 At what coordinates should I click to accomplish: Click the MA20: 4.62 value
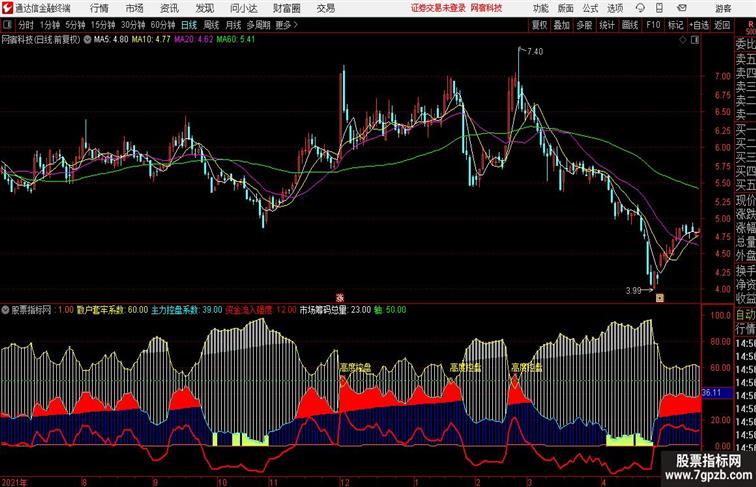193,40
